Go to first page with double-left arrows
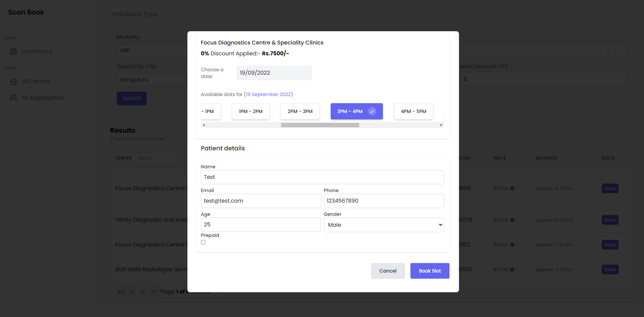Image resolution: width=644 pixels, height=317 pixels. (121, 292)
